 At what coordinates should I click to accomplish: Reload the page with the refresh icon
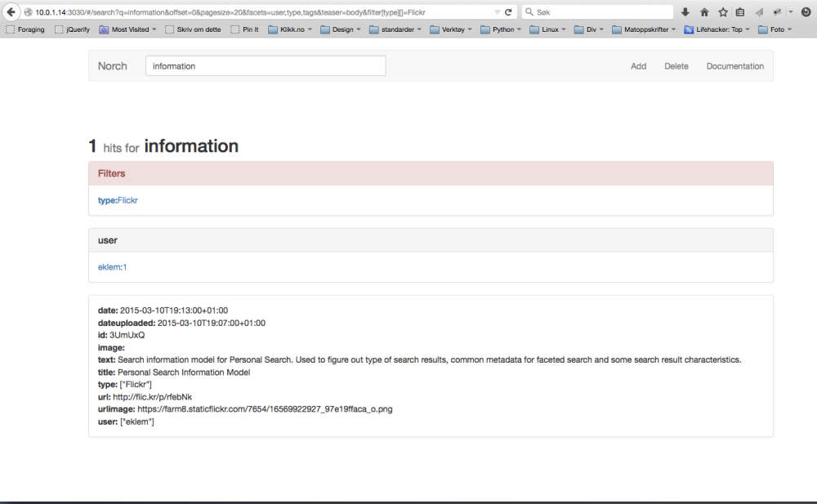click(x=508, y=12)
